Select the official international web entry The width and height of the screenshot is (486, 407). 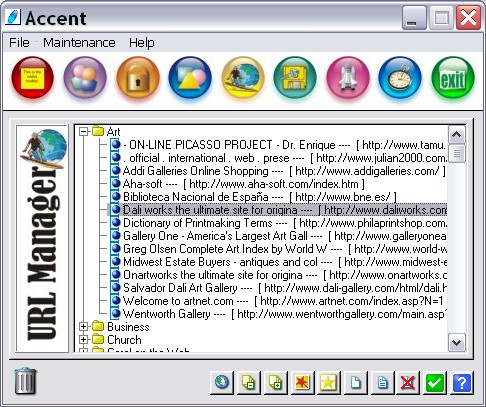click(x=284, y=158)
